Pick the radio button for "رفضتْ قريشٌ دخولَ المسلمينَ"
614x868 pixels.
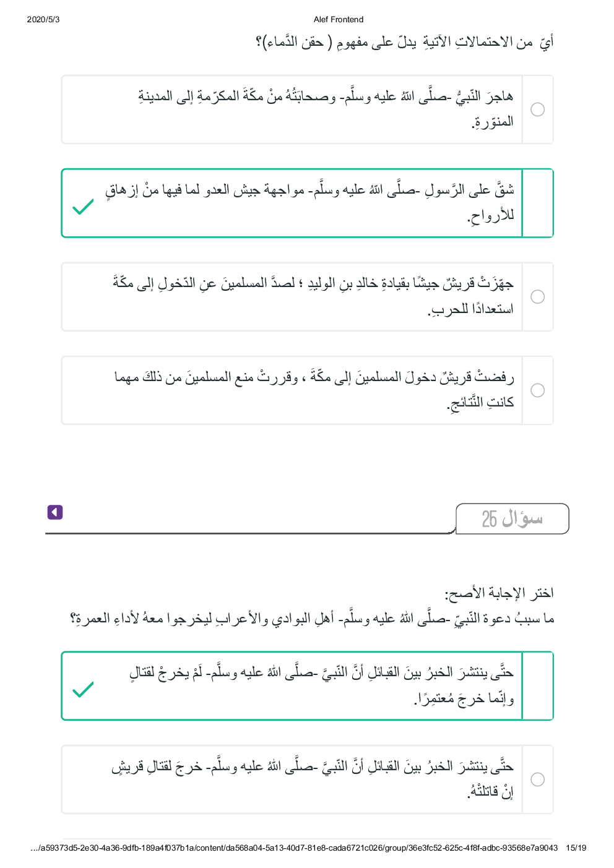coord(538,390)
